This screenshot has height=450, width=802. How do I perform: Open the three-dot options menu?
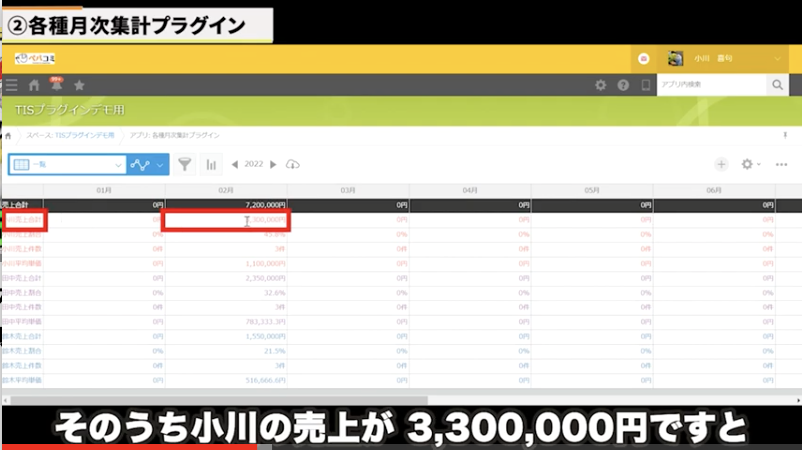point(782,164)
